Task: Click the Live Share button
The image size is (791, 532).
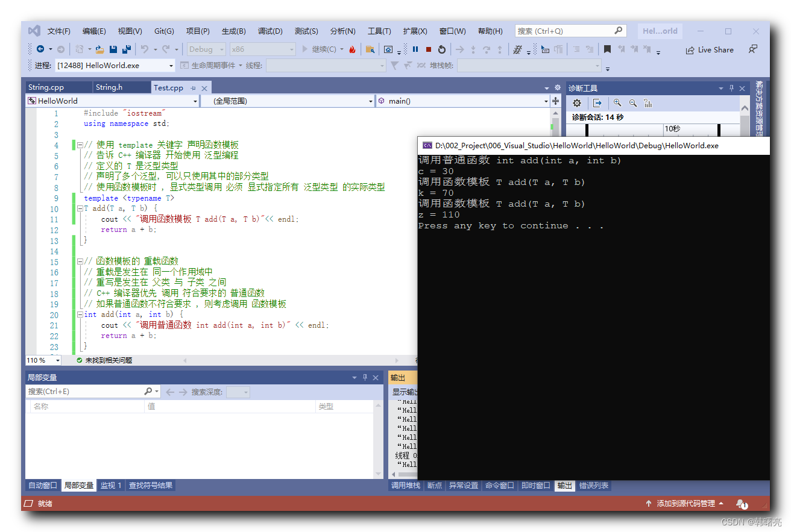Action: point(710,50)
